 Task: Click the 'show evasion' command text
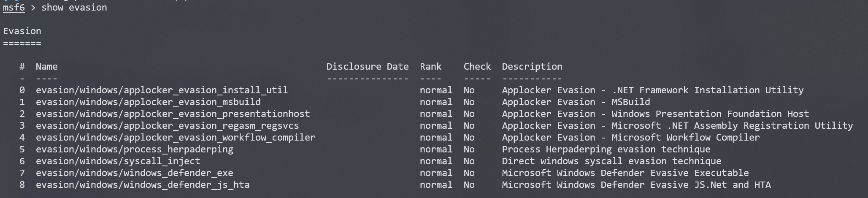coord(74,8)
